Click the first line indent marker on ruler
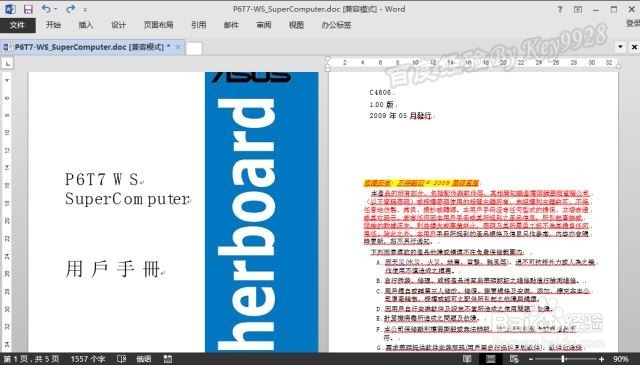The image size is (640, 365). click(327, 60)
